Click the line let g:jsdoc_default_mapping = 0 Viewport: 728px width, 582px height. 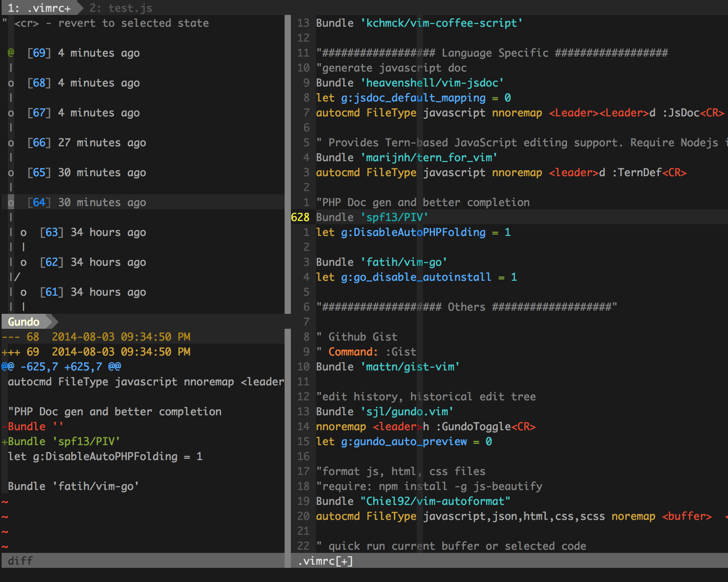point(414,98)
